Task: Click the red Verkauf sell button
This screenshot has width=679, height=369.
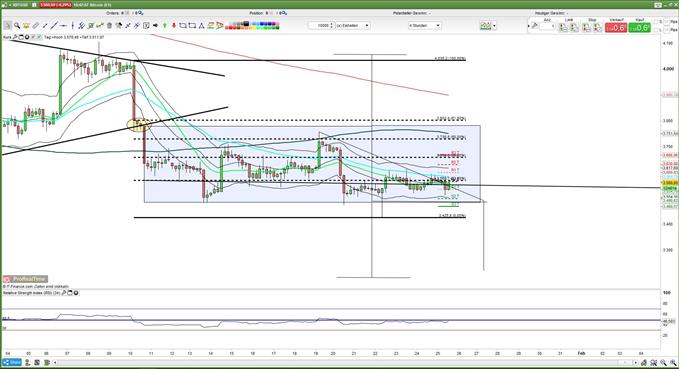Action: [x=616, y=27]
